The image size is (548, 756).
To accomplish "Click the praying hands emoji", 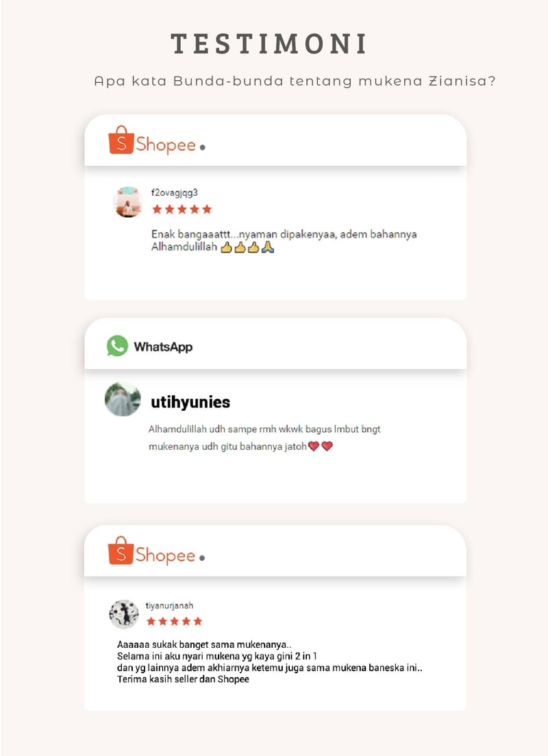I will pos(268,248).
